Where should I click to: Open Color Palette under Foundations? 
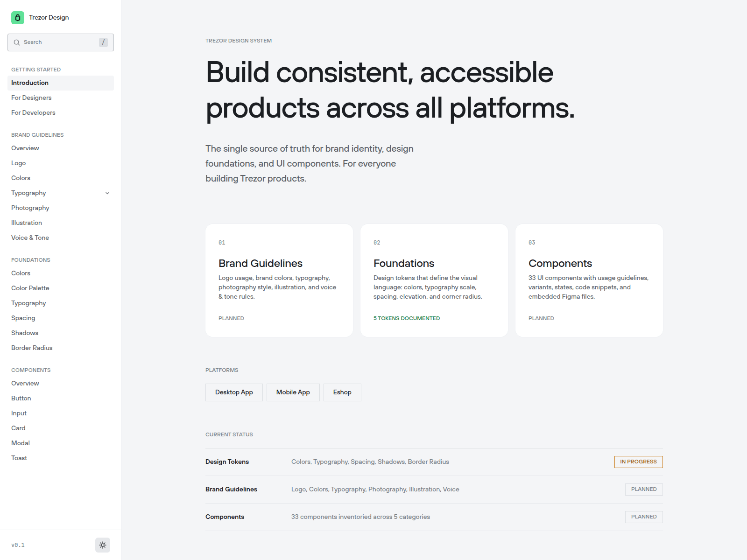coord(30,288)
